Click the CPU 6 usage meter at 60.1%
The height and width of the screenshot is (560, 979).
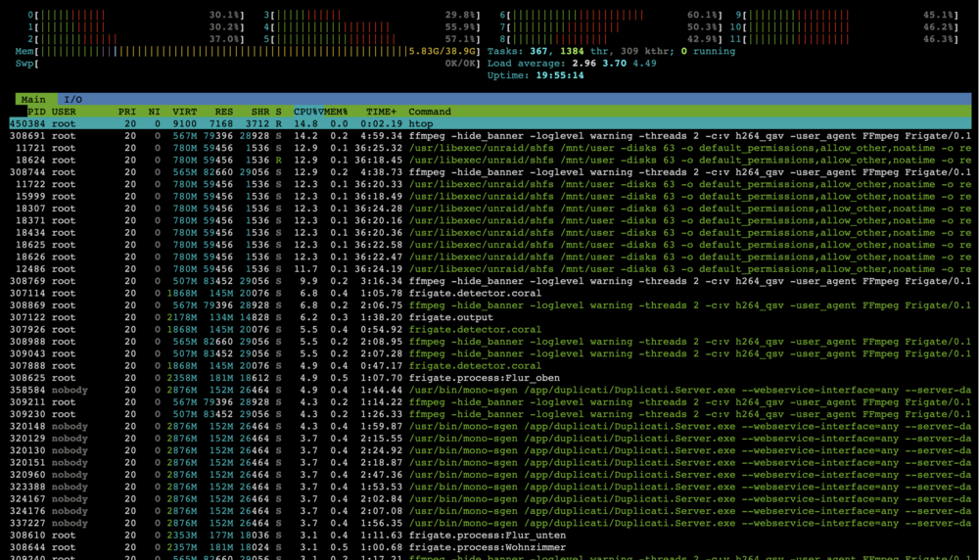[611, 15]
